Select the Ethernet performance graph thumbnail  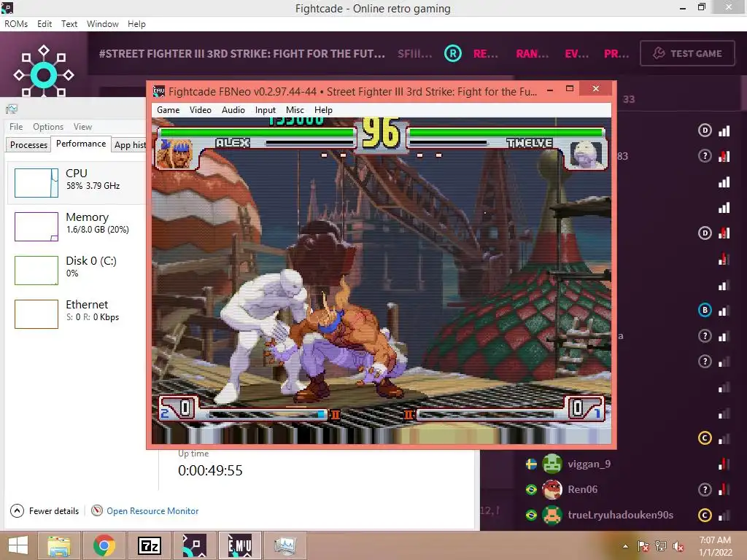[36, 314]
